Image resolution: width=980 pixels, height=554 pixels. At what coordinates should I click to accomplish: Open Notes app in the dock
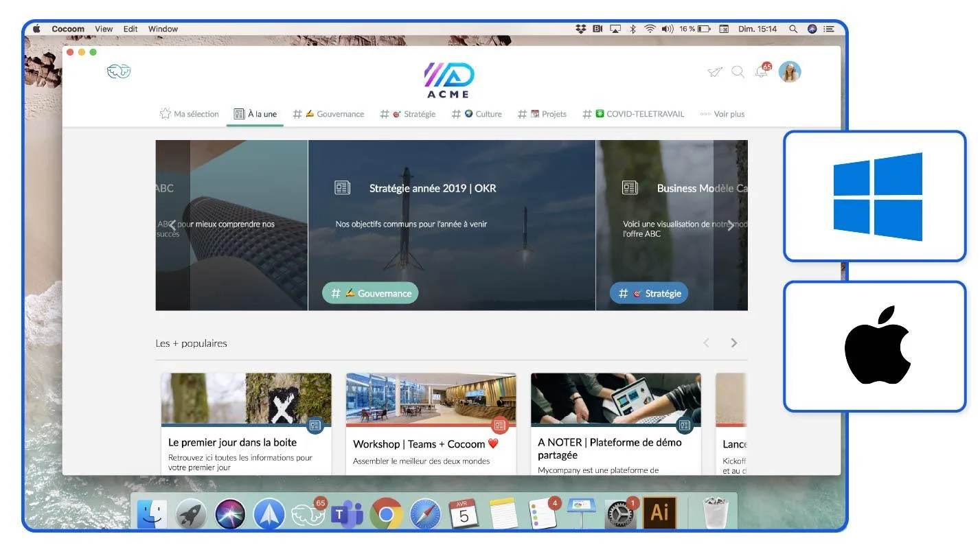tap(503, 514)
